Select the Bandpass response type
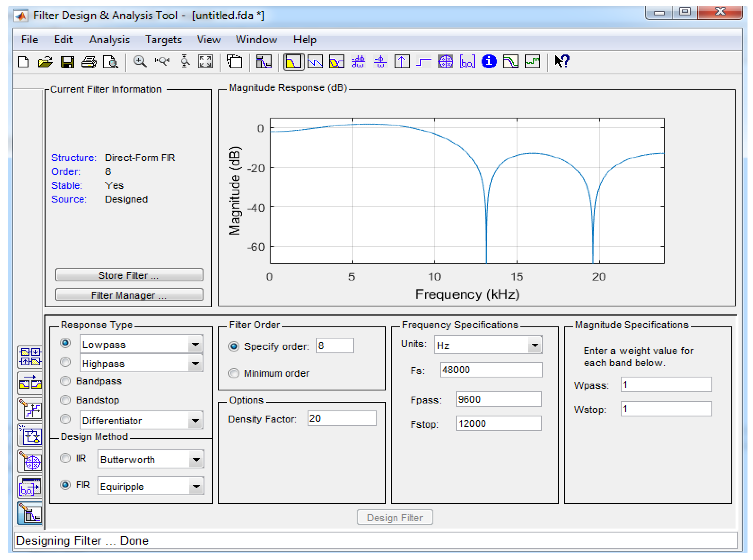Screen dimensions: 753x560 pos(65,381)
